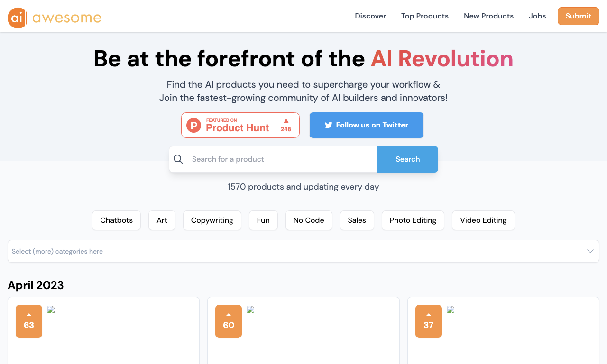Click the 1570 products count text

point(303,187)
